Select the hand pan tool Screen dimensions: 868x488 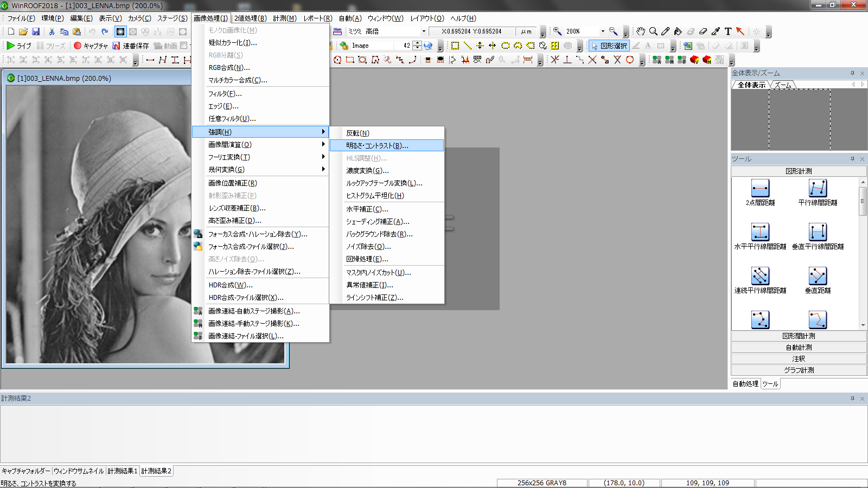pyautogui.click(x=641, y=31)
